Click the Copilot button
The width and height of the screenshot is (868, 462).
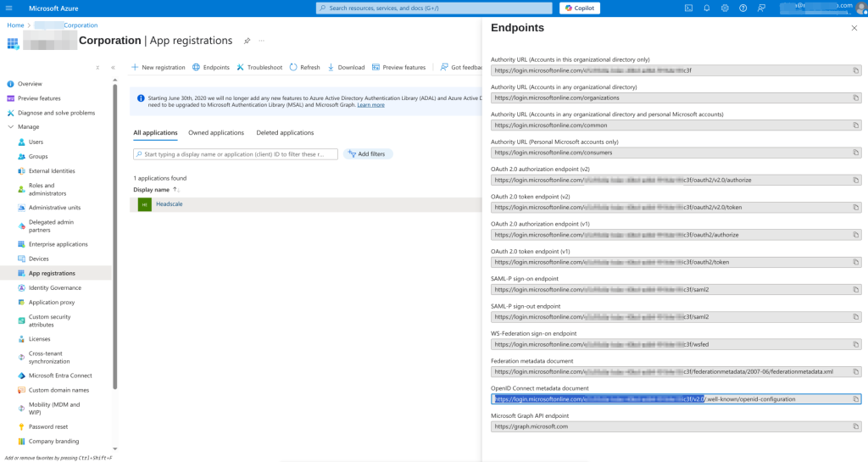pyautogui.click(x=580, y=8)
